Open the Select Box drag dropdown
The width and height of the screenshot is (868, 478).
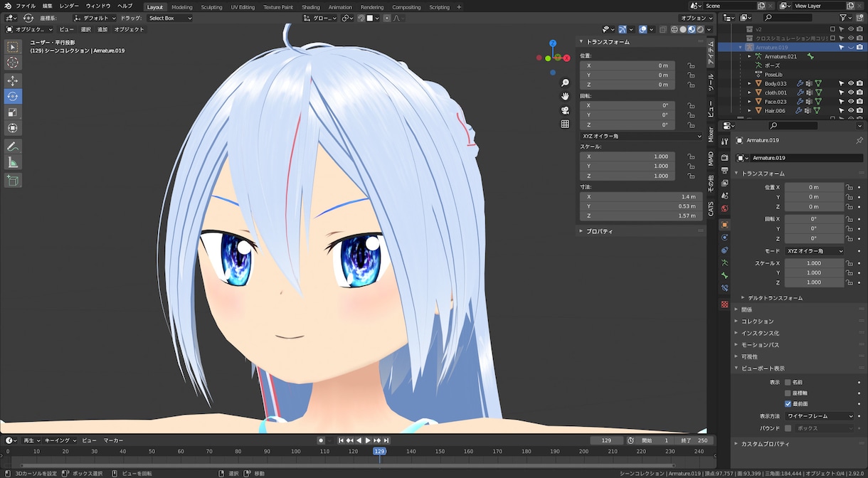(169, 18)
